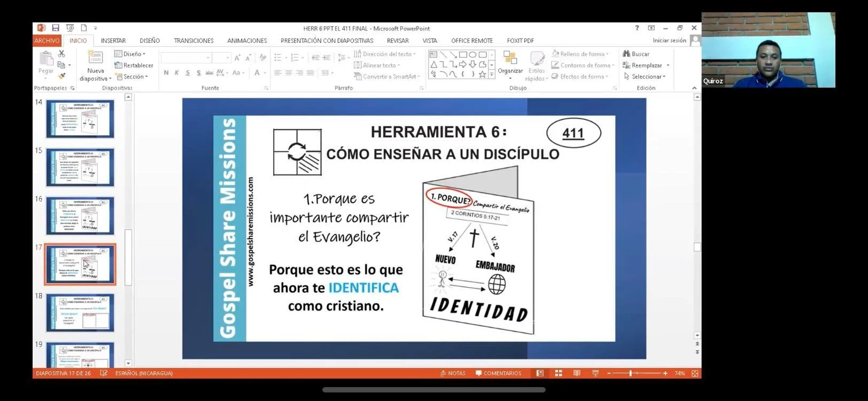
Task: Click the user avatar next to Iniciar sesión
Action: (x=695, y=41)
